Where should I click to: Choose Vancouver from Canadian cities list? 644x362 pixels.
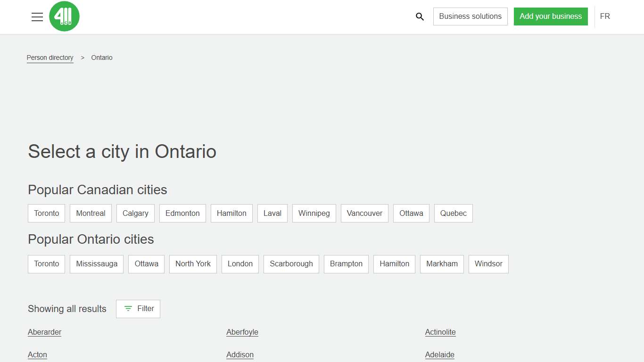[x=364, y=213]
